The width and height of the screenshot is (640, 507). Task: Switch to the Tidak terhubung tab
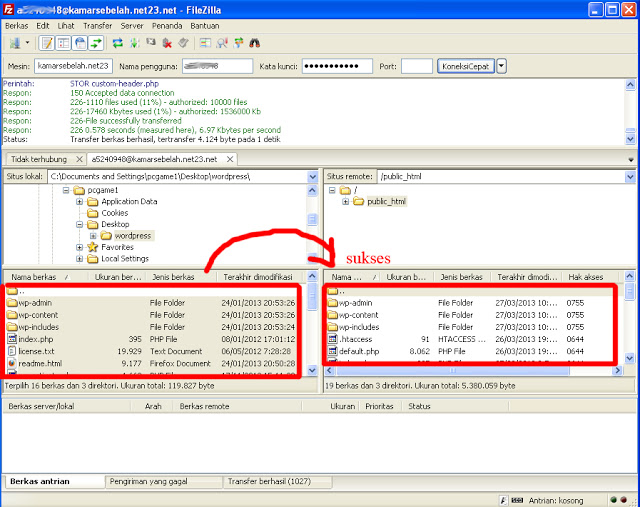click(x=39, y=159)
